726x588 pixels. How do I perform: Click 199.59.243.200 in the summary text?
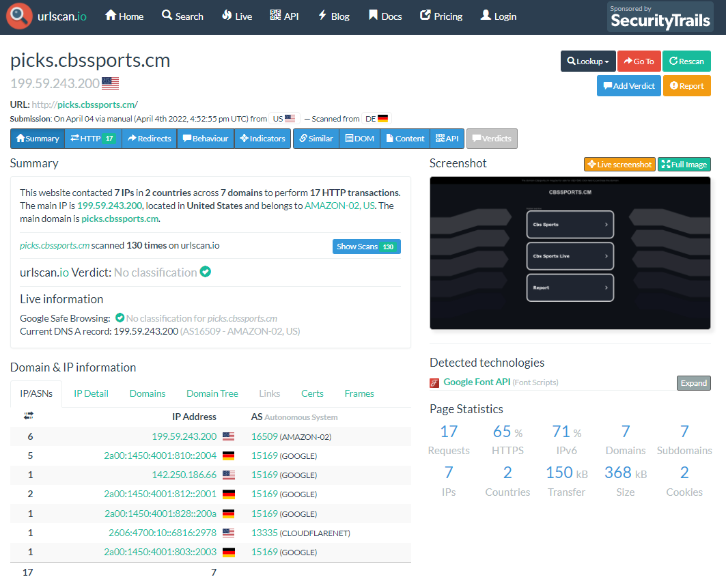click(x=110, y=206)
